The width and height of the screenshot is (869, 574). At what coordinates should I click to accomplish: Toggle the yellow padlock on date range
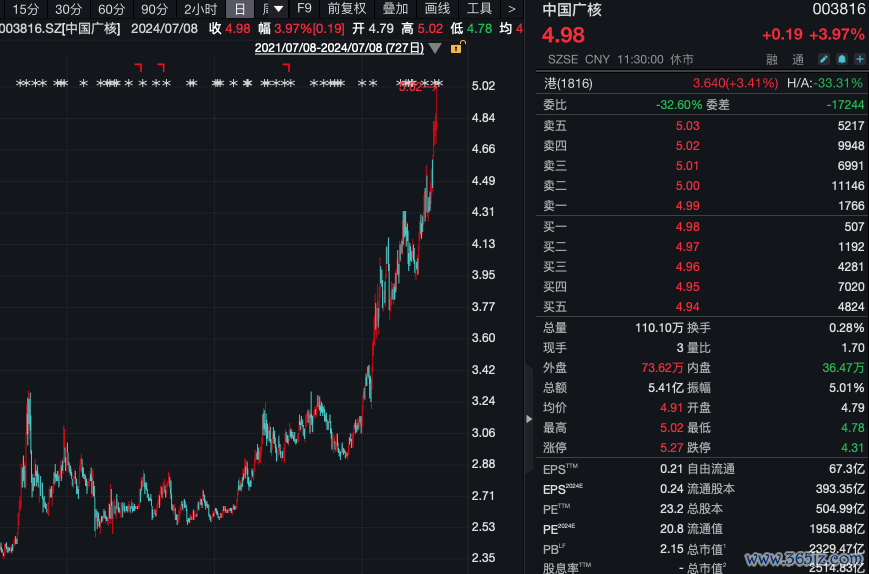click(x=456, y=48)
